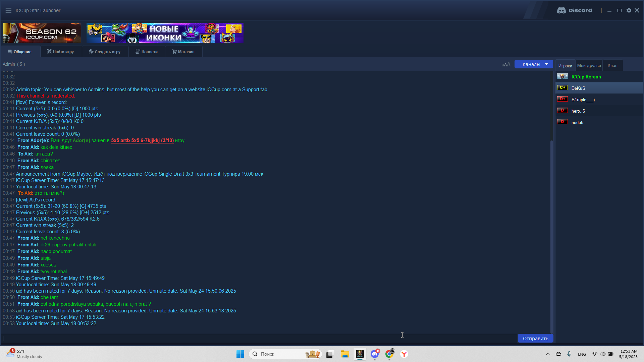Select player nodek in list
Viewport: 644px width, 362px height.
[x=599, y=122]
